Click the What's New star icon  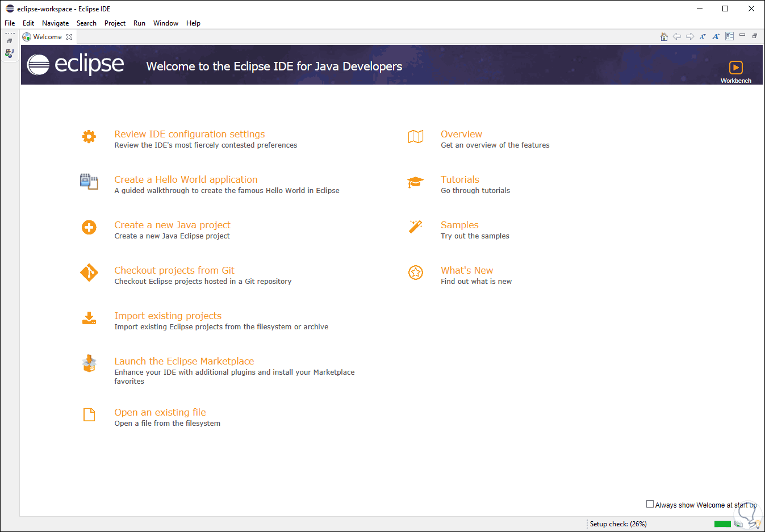click(416, 273)
